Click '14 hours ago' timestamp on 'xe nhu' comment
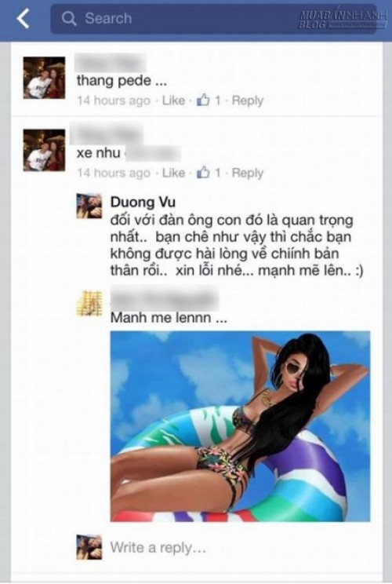 point(114,173)
